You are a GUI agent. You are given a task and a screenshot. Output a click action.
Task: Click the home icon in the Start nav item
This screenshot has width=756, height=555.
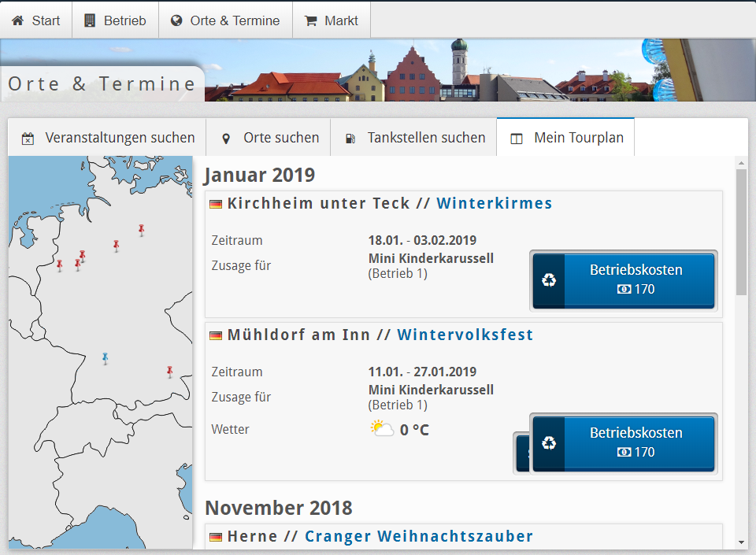(18, 20)
